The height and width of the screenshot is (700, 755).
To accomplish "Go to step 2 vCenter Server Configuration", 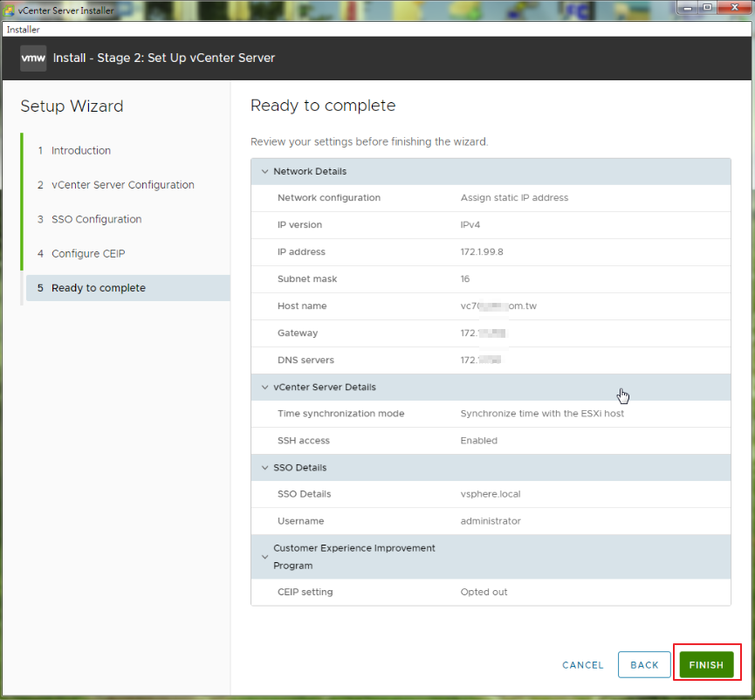I will (116, 185).
